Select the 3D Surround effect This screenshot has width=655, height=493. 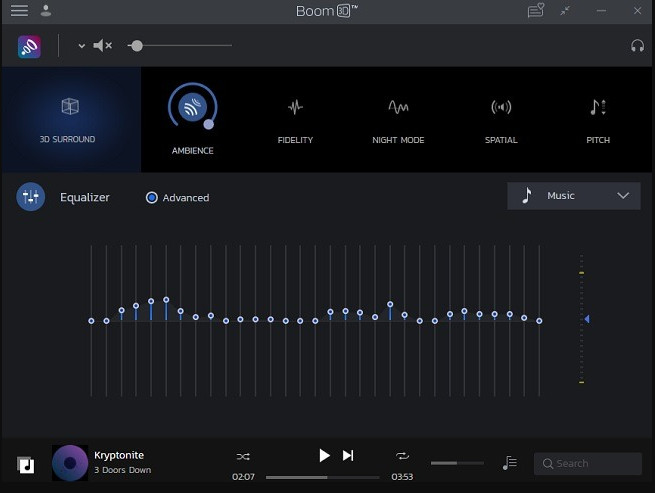pos(70,119)
